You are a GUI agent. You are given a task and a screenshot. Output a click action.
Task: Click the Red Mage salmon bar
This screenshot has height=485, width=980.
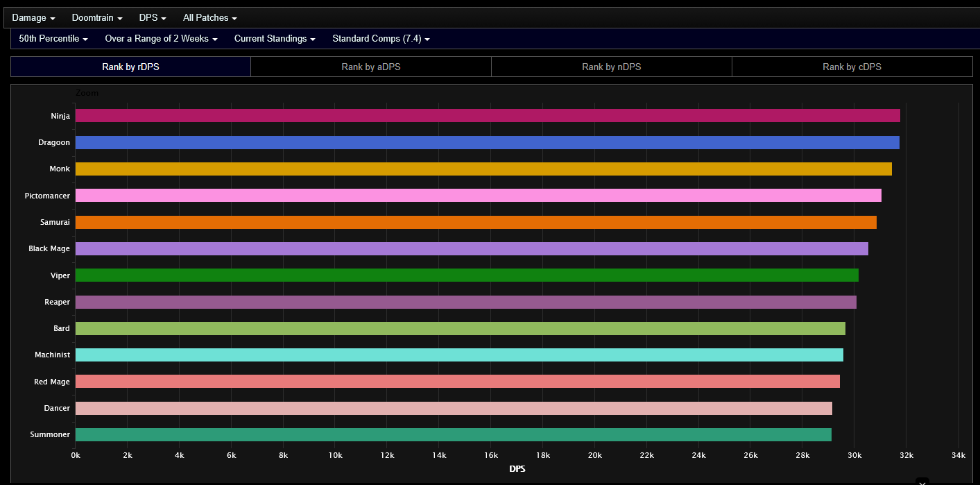(458, 382)
